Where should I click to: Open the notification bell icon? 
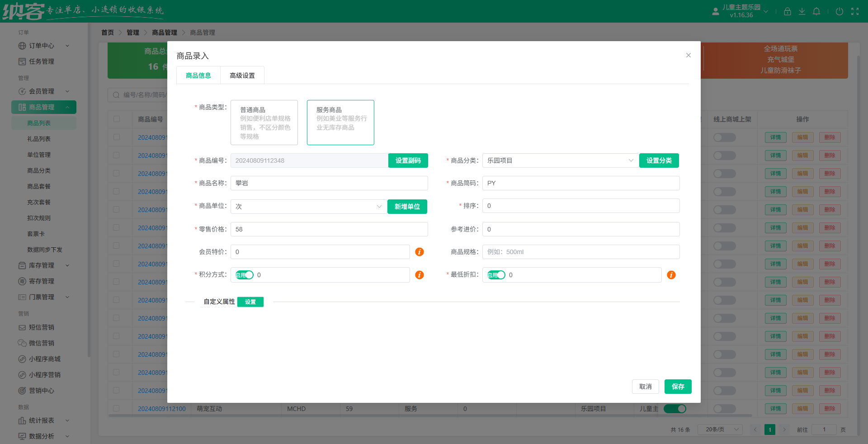pyautogui.click(x=816, y=11)
